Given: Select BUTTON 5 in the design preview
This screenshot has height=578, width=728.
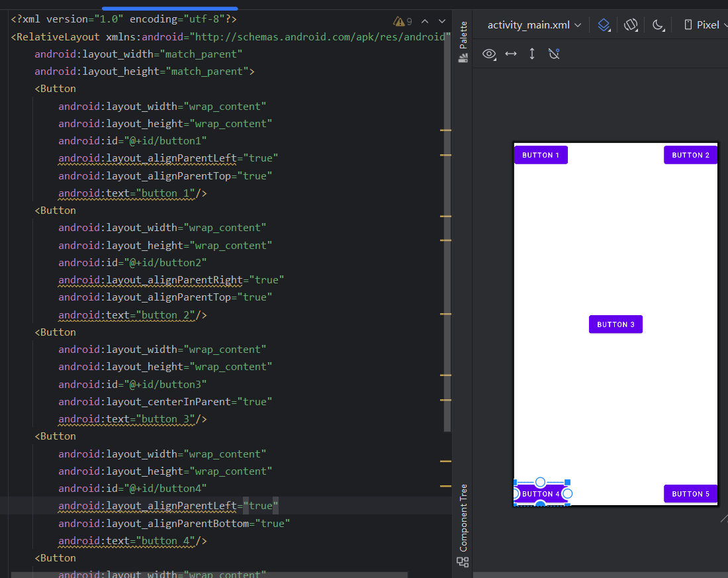Looking at the screenshot, I should [x=690, y=494].
